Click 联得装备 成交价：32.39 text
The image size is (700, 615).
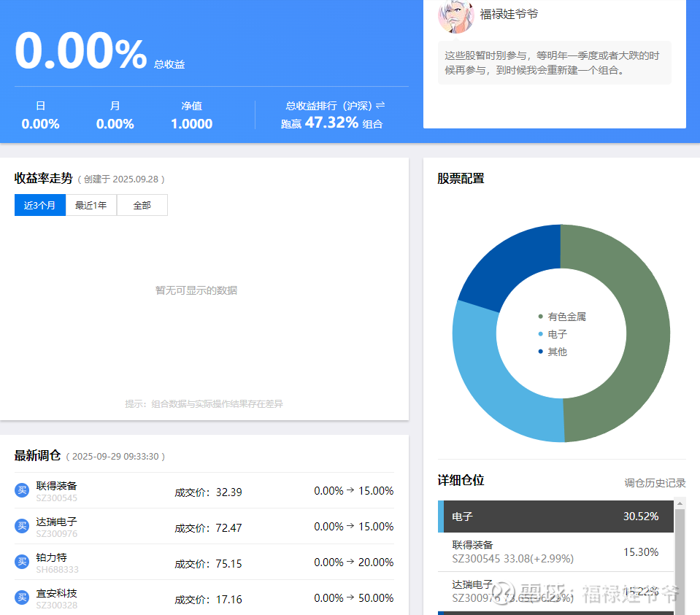208,492
